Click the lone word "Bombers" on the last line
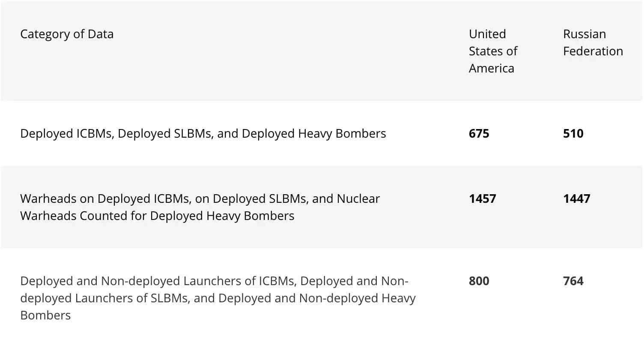The height and width of the screenshot is (343, 644). point(45,316)
